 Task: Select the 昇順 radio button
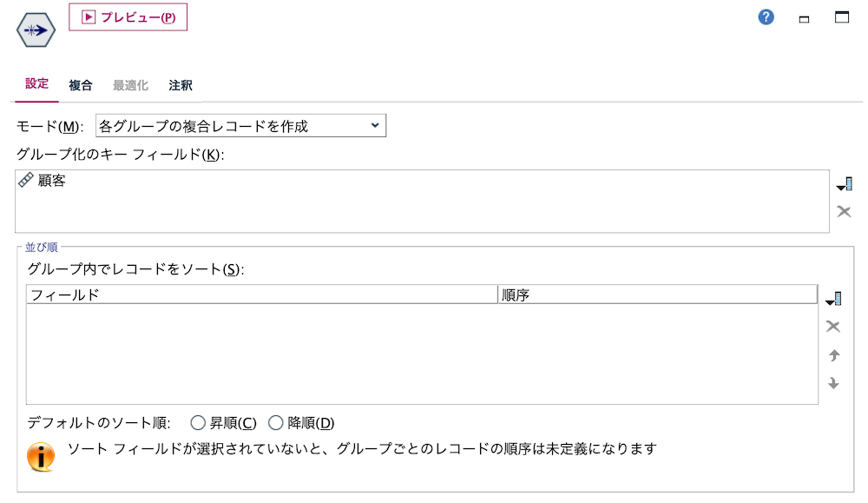point(196,423)
